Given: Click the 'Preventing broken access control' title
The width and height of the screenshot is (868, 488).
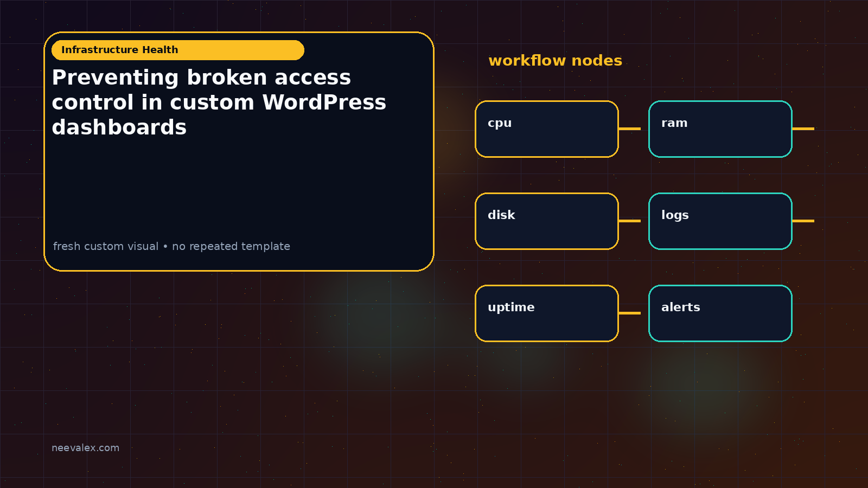Looking at the screenshot, I should (219, 102).
